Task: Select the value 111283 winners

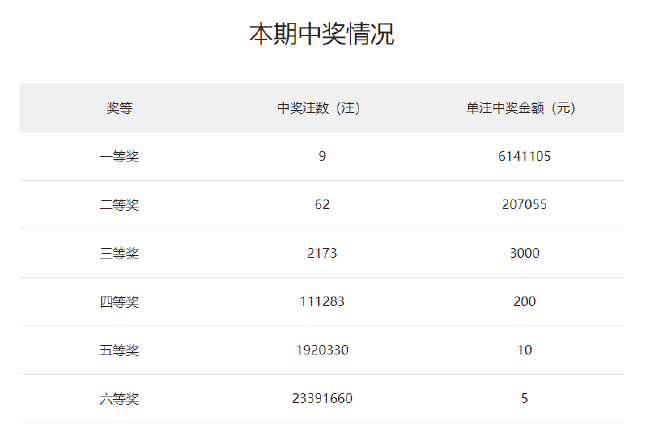Action: (322, 301)
